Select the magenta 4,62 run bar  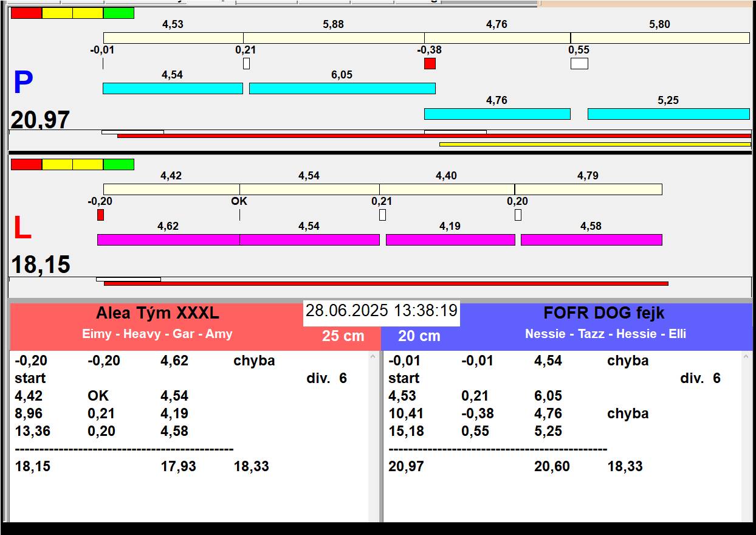click(x=168, y=240)
